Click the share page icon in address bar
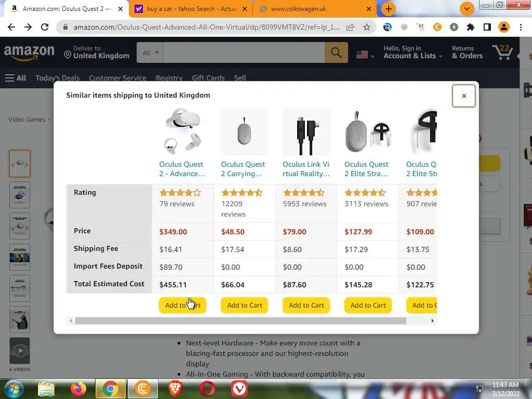 tap(350, 27)
